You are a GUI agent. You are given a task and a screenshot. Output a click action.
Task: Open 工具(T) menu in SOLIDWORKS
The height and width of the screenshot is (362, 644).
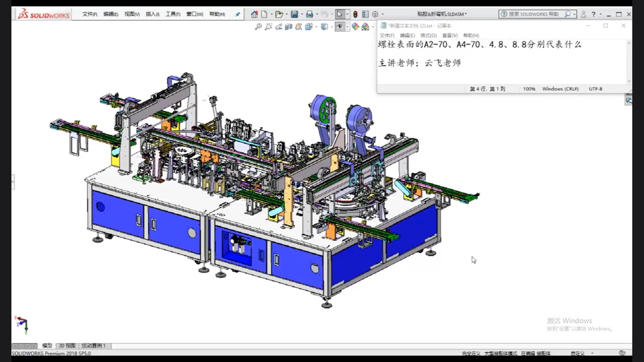(x=173, y=14)
